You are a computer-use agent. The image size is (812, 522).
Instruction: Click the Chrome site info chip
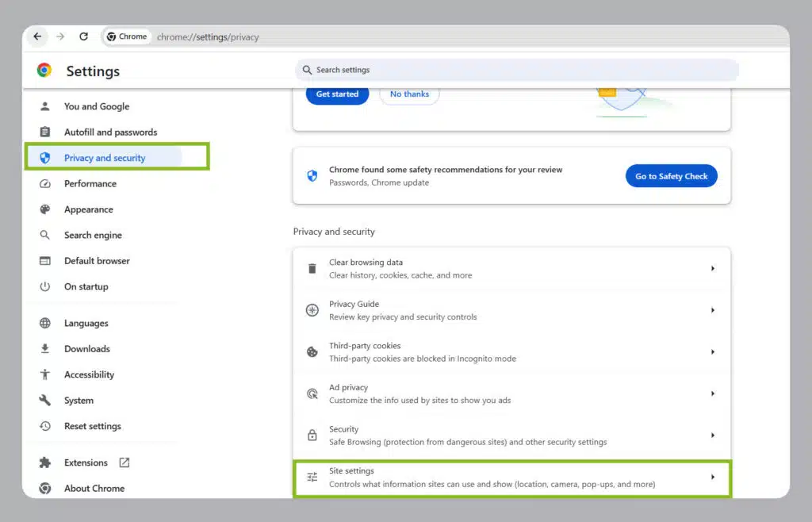tap(128, 36)
